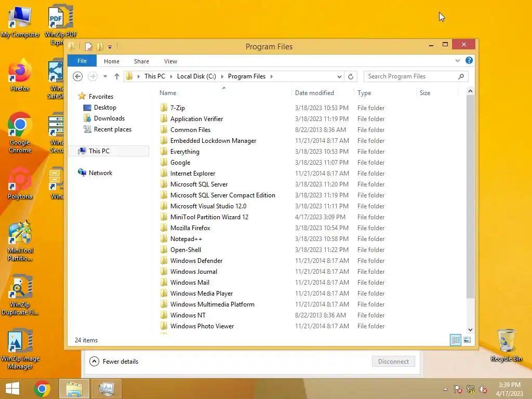Select the Notepad++ folder icon
Image resolution: width=532 pixels, height=399 pixels.
click(164, 239)
